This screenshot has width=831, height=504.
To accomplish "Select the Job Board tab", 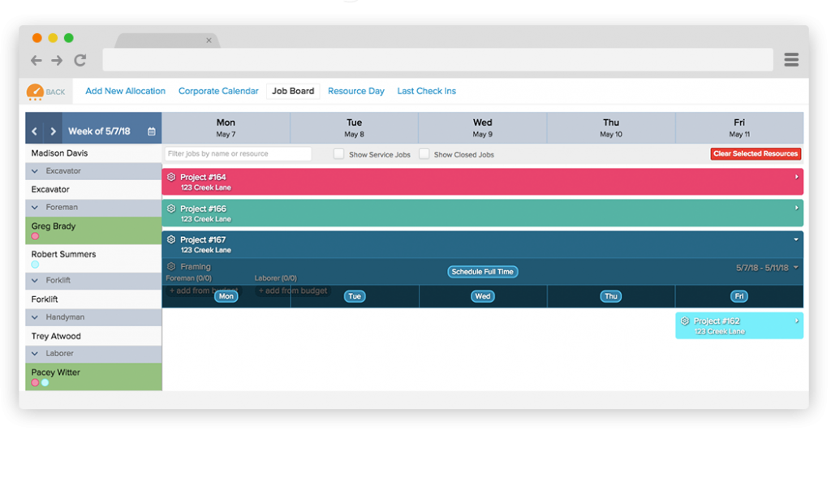I will click(x=293, y=91).
